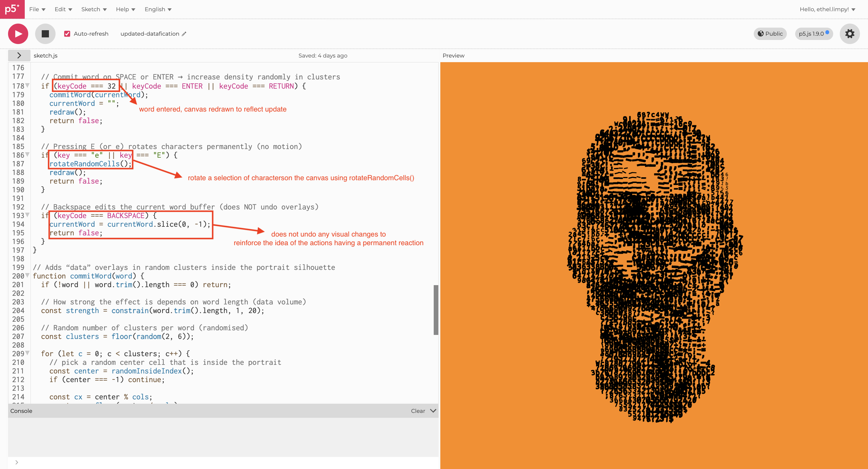Screen dimensions: 868x469
Task: Open the p5.js 1.9.0 version selector
Action: [x=813, y=34]
